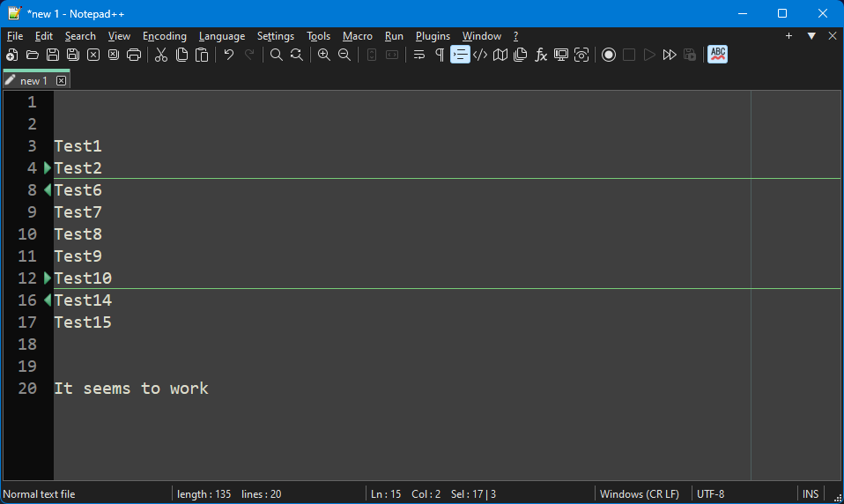Toggle the spell check ABC button
The width and height of the screenshot is (844, 504).
[x=718, y=55]
